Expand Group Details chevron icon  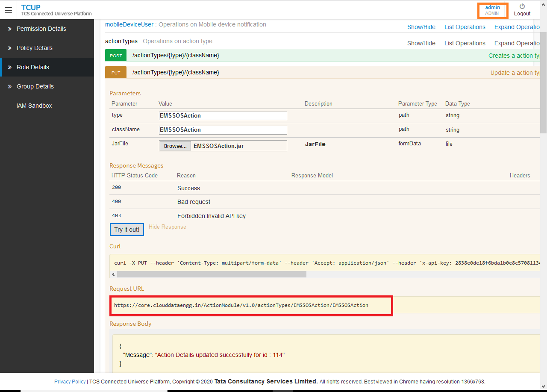coord(9,86)
